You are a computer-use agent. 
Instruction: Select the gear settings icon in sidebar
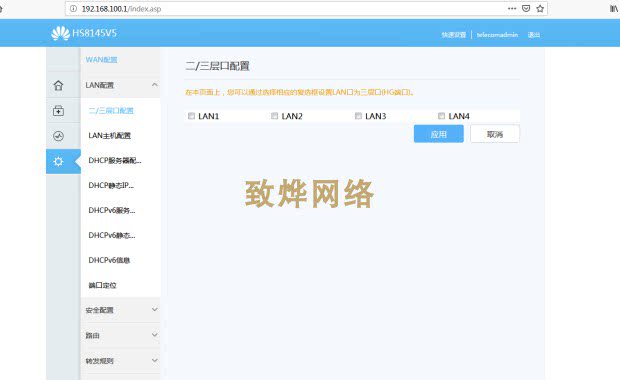[58, 161]
